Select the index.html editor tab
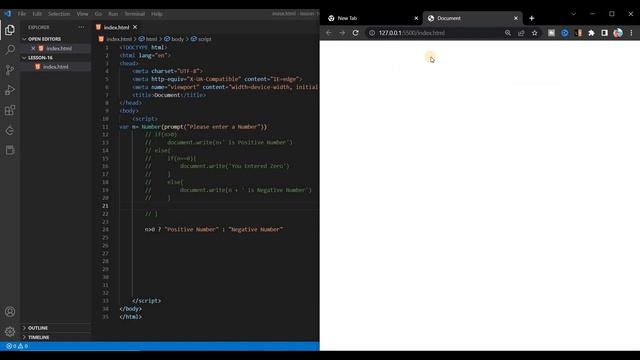Screen dimensions: 640x360 (116, 27)
